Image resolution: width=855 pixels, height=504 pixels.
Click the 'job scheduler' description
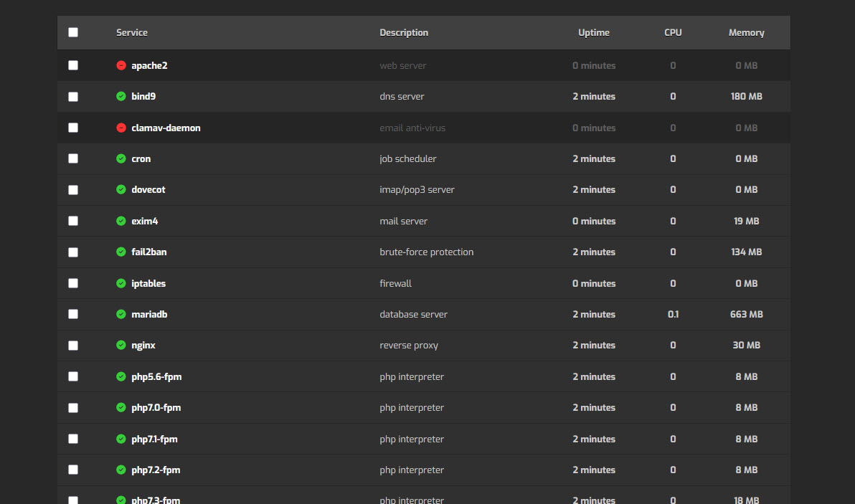point(408,159)
